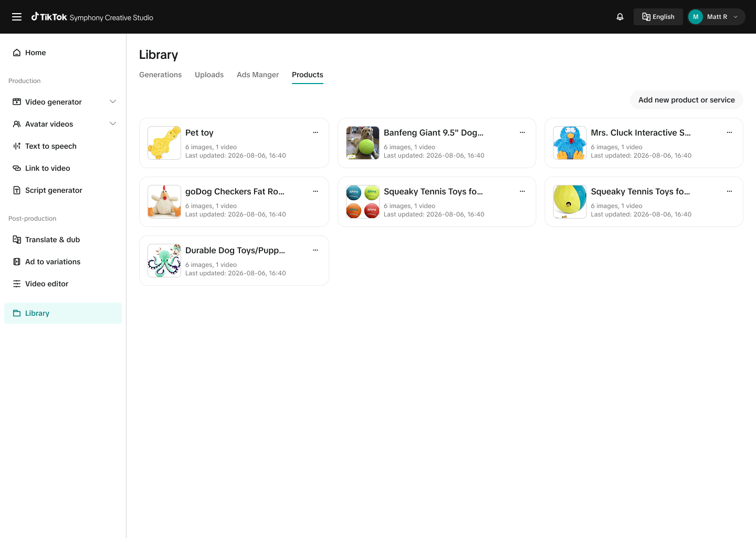Open the Matt R account dropdown
Viewport: 756px width, 538px height.
[x=716, y=17]
